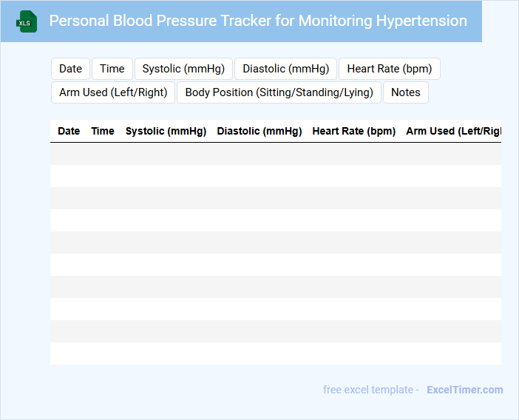Click the last empty table row
This screenshot has height=420, width=519.
275,353
